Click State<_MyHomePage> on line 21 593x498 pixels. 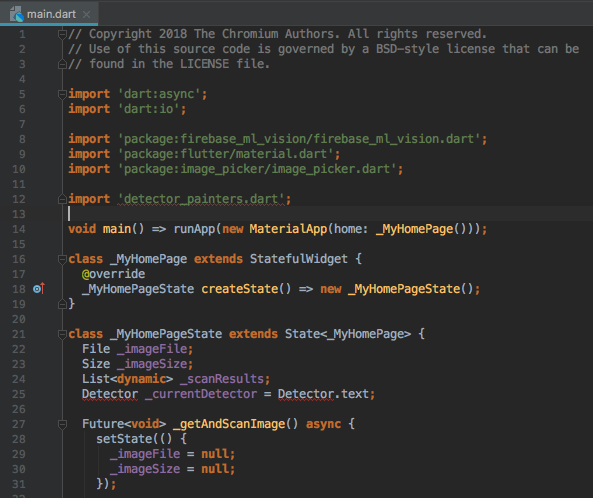[348, 334]
